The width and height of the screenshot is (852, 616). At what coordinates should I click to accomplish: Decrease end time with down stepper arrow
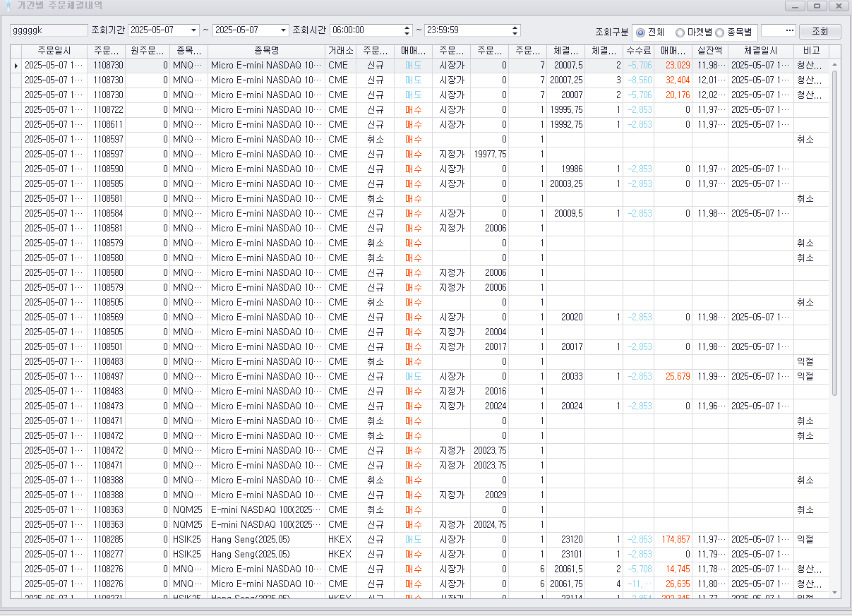point(515,33)
